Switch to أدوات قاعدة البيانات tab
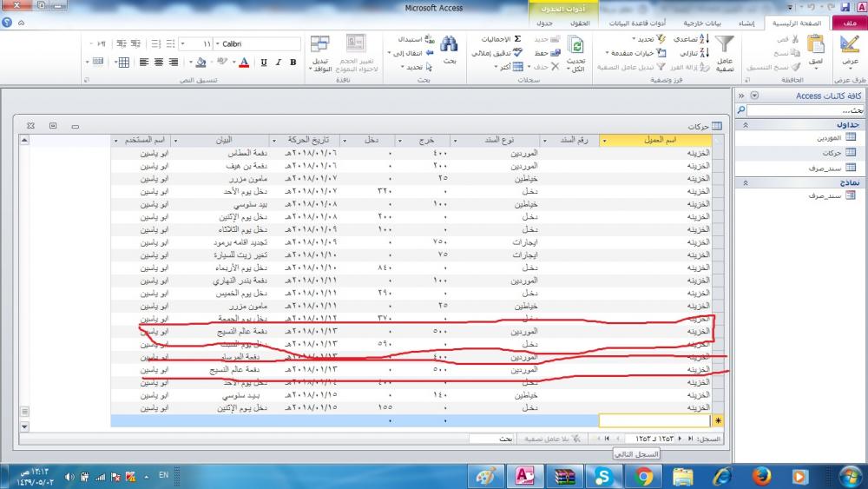This screenshot has width=868, height=489. (x=637, y=23)
